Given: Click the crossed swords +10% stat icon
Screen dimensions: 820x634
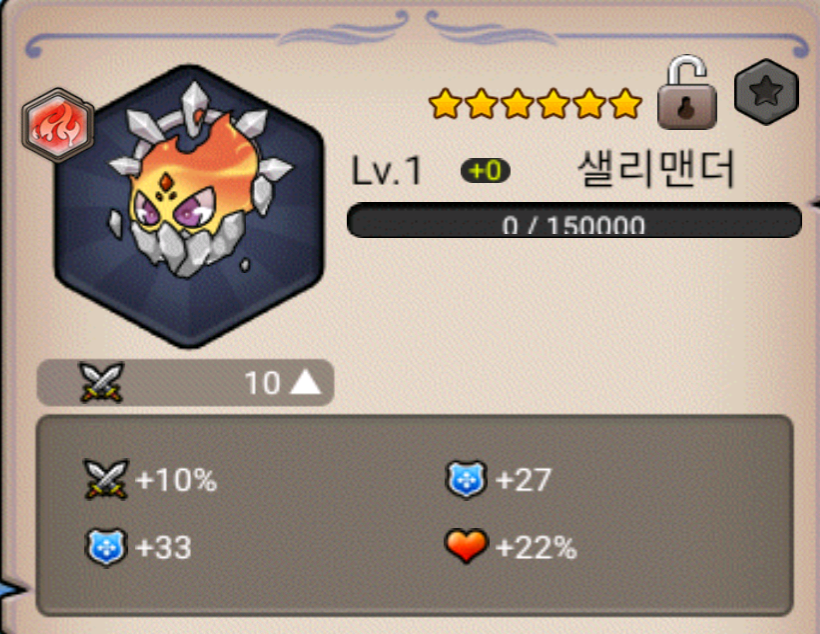Looking at the screenshot, I should click(106, 479).
